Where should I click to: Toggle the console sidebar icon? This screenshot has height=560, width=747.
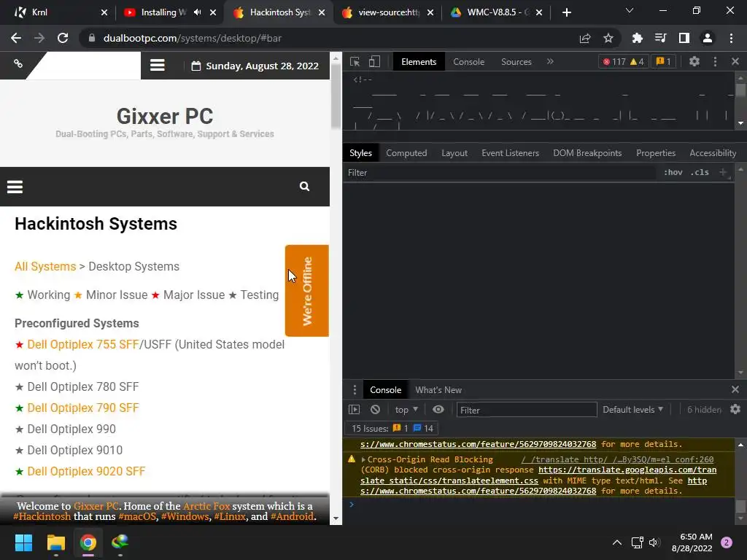(354, 410)
